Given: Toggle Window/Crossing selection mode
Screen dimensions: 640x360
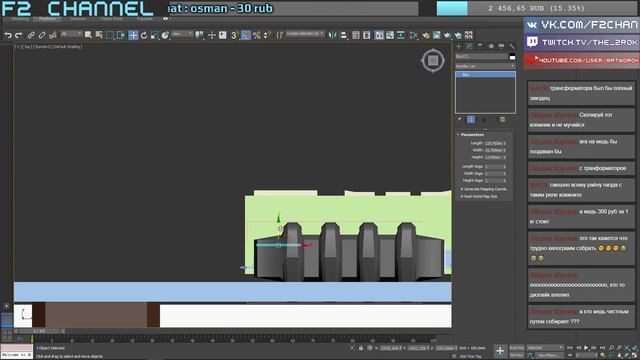Looking at the screenshot, I should (x=121, y=36).
